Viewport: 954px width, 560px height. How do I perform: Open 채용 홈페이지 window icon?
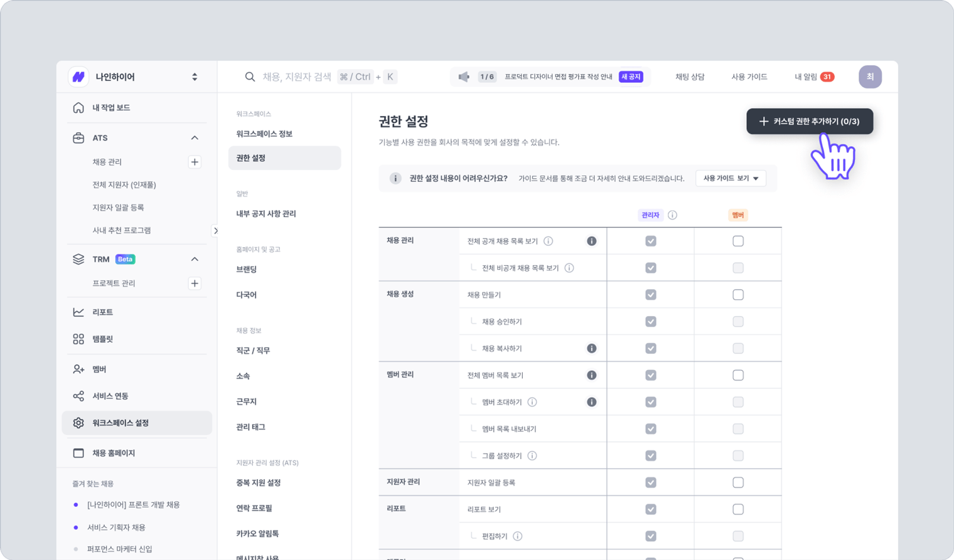pyautogui.click(x=78, y=453)
